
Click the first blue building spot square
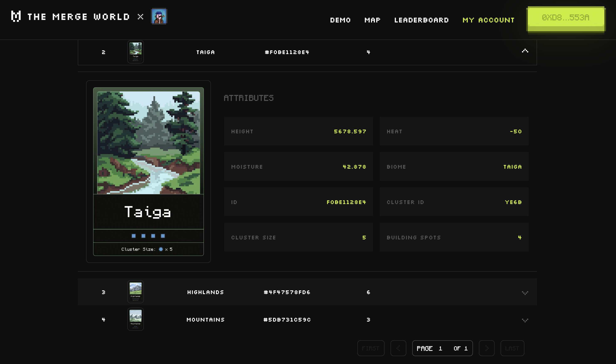coord(134,236)
